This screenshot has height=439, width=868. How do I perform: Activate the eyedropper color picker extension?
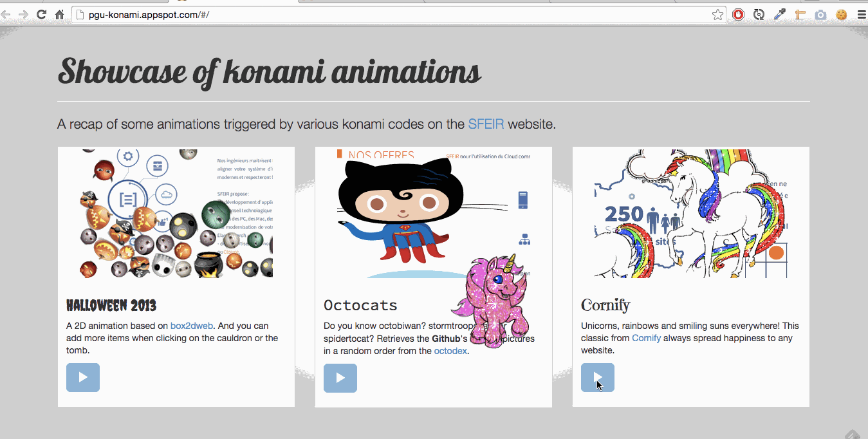click(x=780, y=14)
